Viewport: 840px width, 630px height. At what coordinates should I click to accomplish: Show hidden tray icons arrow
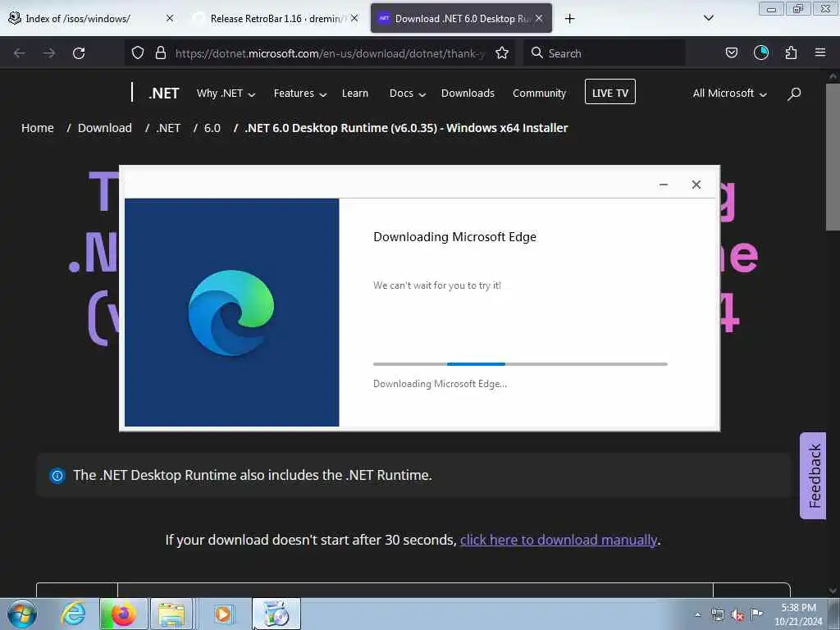(697, 614)
